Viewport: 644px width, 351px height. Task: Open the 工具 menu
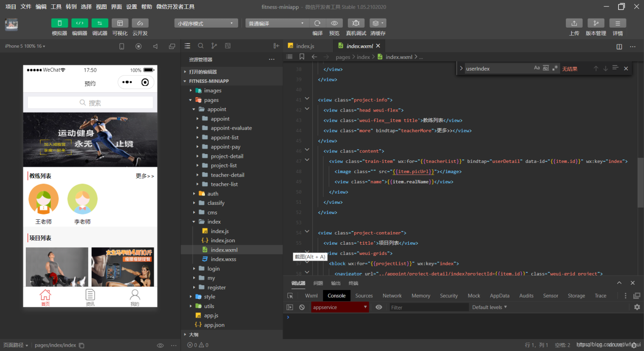[x=56, y=7]
